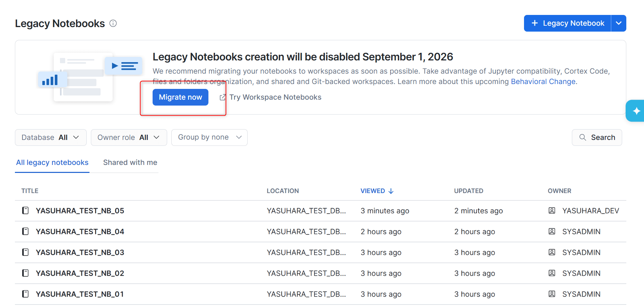644x308 pixels.
Task: Click the Migrate now button
Action: 180,97
